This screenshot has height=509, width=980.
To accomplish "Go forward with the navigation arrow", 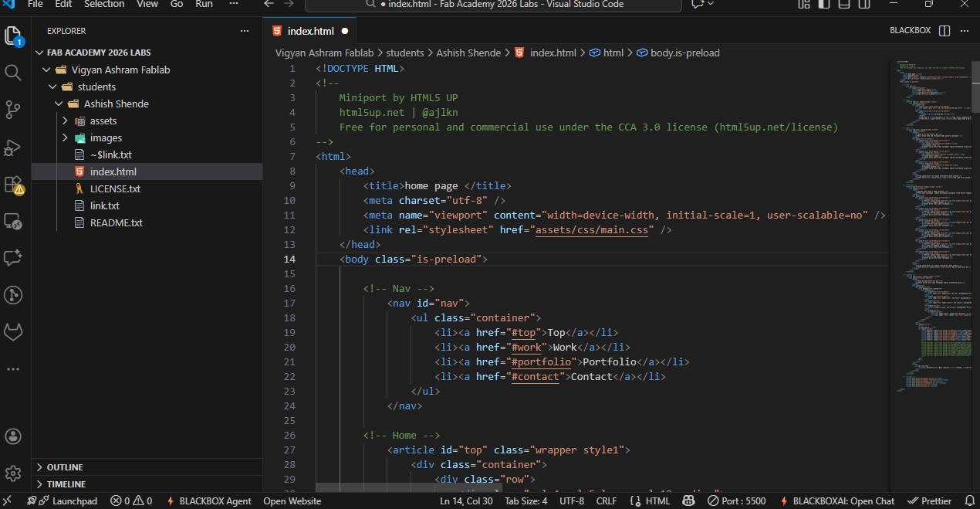I will (x=289, y=4).
